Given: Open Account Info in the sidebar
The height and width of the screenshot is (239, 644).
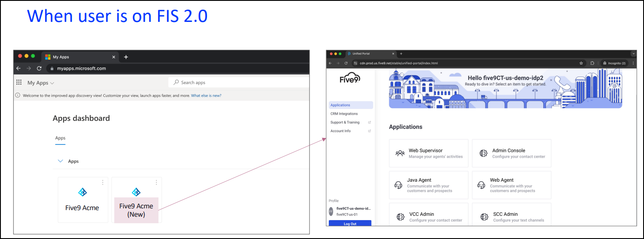Looking at the screenshot, I should pyautogui.click(x=341, y=131).
